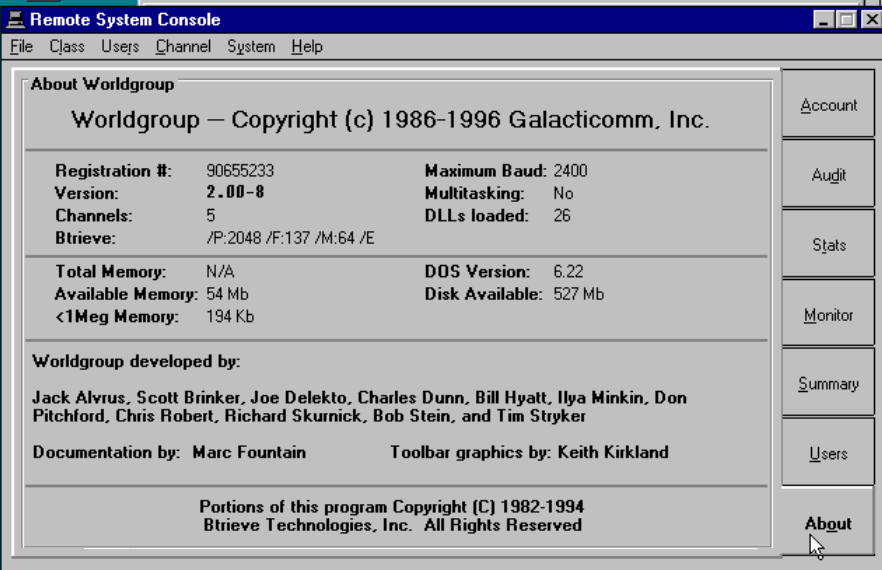The width and height of the screenshot is (882, 570).
Task: Click the Btrieve Technologies copyright notice
Action: click(392, 515)
